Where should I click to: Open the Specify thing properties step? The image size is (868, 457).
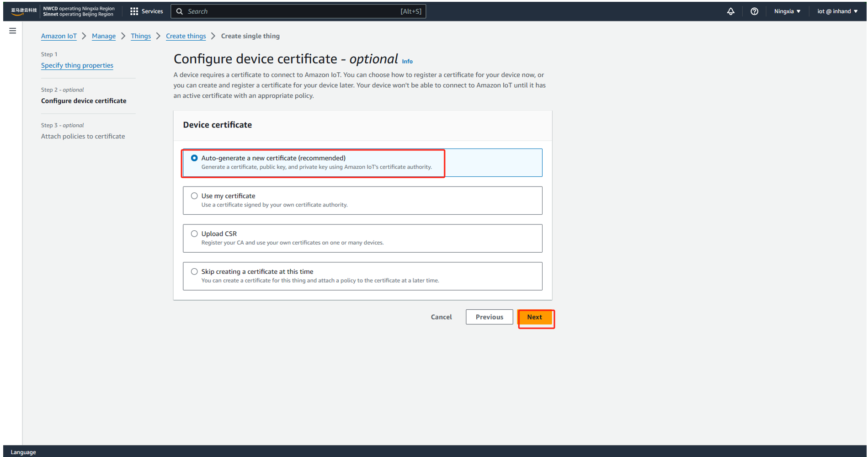pos(77,65)
